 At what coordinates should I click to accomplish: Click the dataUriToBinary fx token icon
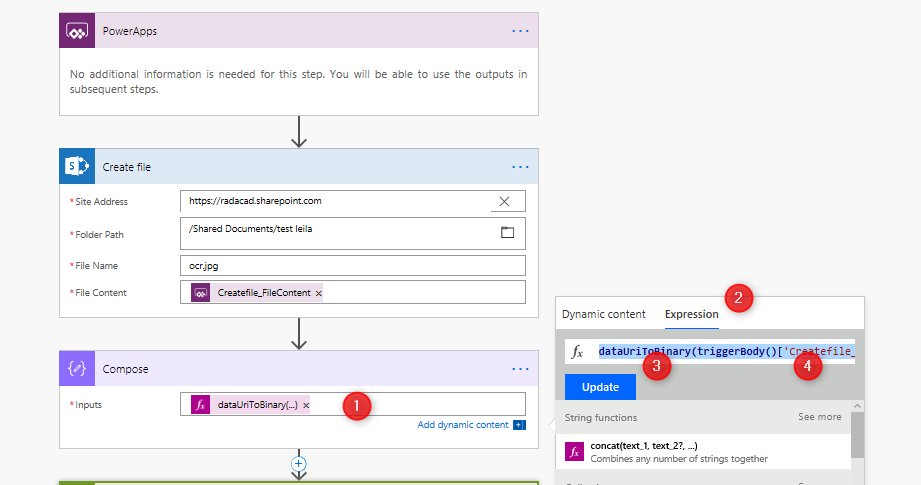pos(200,405)
